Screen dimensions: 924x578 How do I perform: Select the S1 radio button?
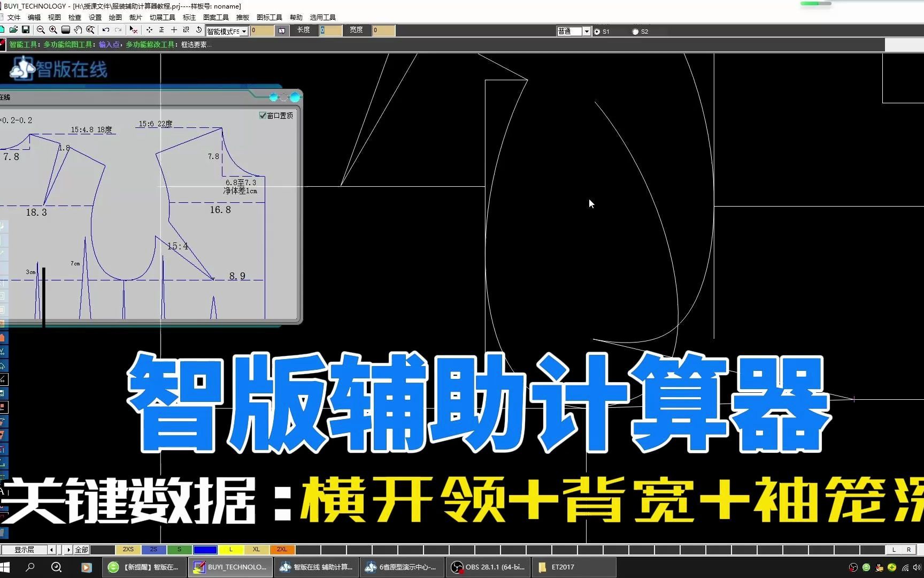coord(597,32)
